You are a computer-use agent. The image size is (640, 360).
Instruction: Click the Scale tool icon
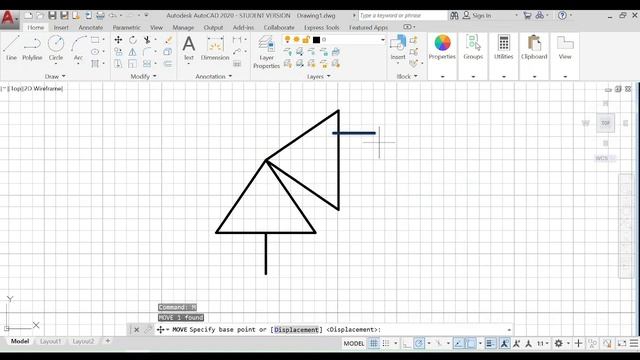point(133,64)
